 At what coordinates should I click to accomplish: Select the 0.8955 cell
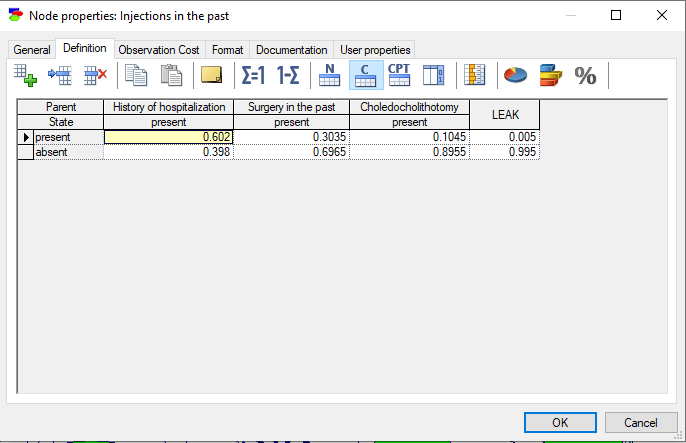coord(410,152)
